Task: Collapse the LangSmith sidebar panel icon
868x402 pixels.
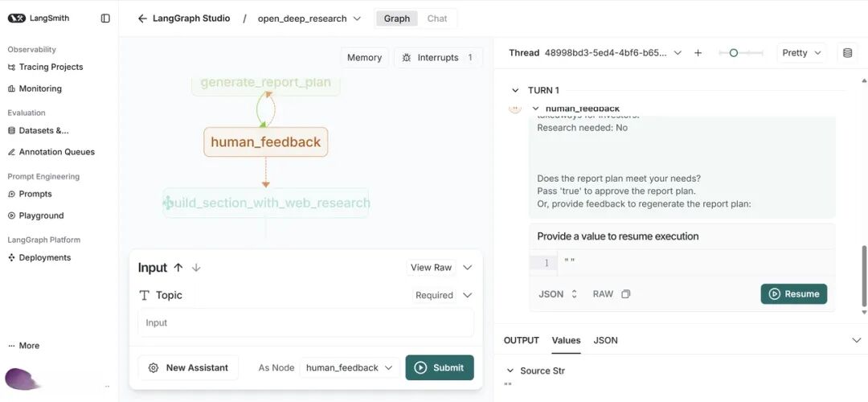Action: (105, 18)
